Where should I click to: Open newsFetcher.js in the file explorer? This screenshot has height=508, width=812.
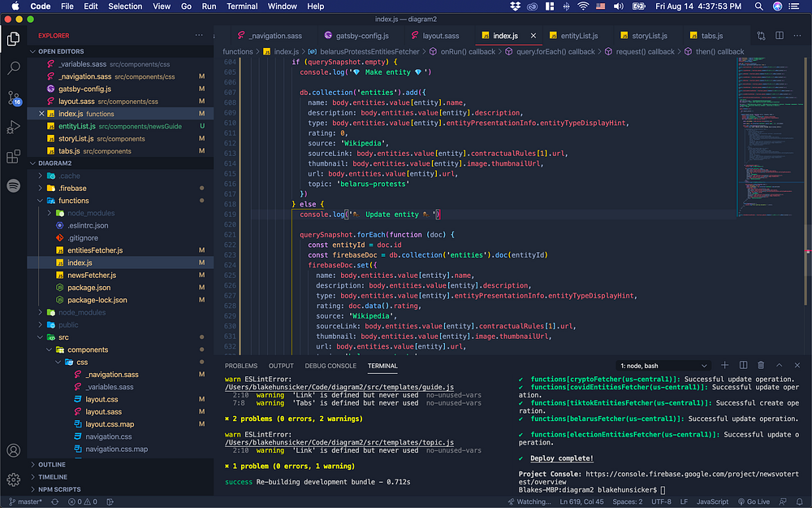[90, 276]
